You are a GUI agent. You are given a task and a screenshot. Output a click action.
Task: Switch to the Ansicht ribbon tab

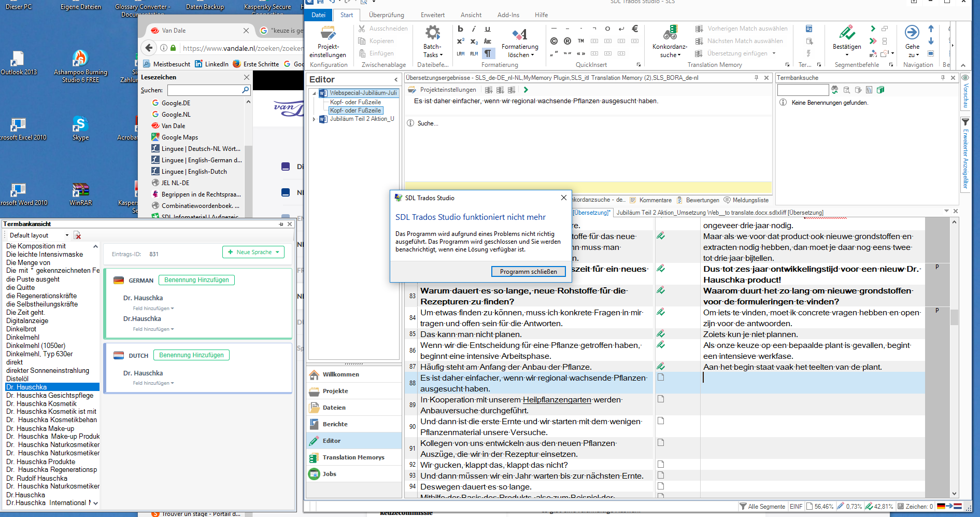[471, 15]
